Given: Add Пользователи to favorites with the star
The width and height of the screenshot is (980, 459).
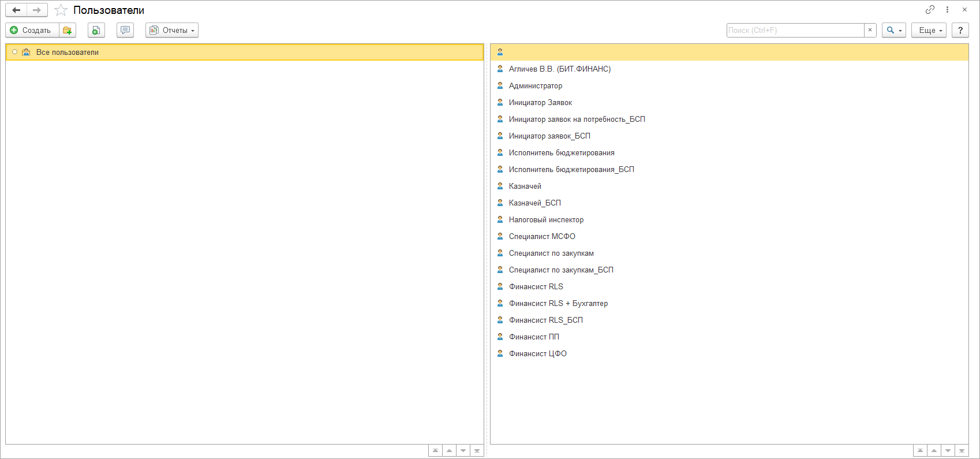Looking at the screenshot, I should 61,10.
